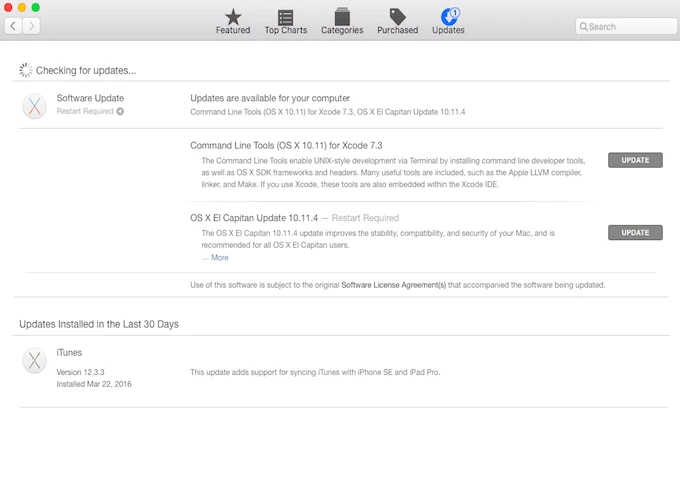Minimize window with yellow button
This screenshot has width=680, height=480.
tap(22, 7)
